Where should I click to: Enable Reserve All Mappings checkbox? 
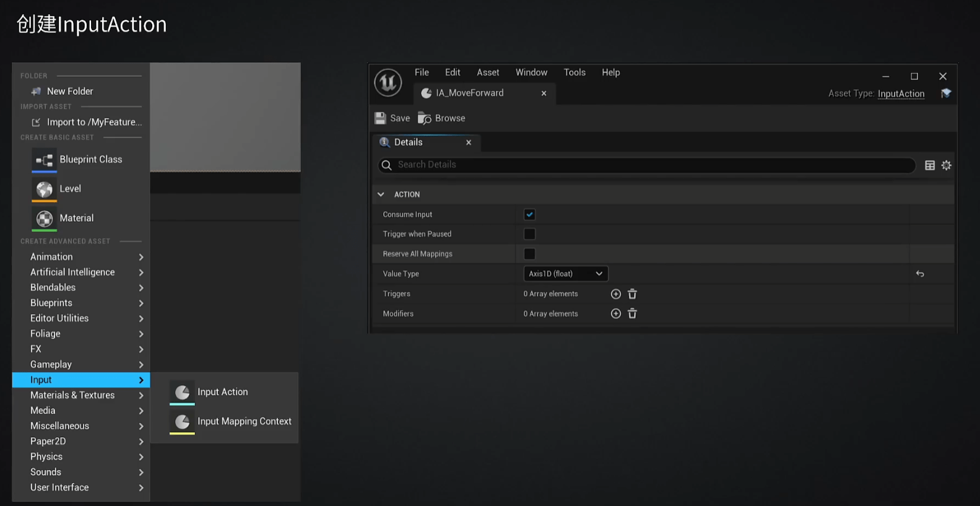pos(529,254)
